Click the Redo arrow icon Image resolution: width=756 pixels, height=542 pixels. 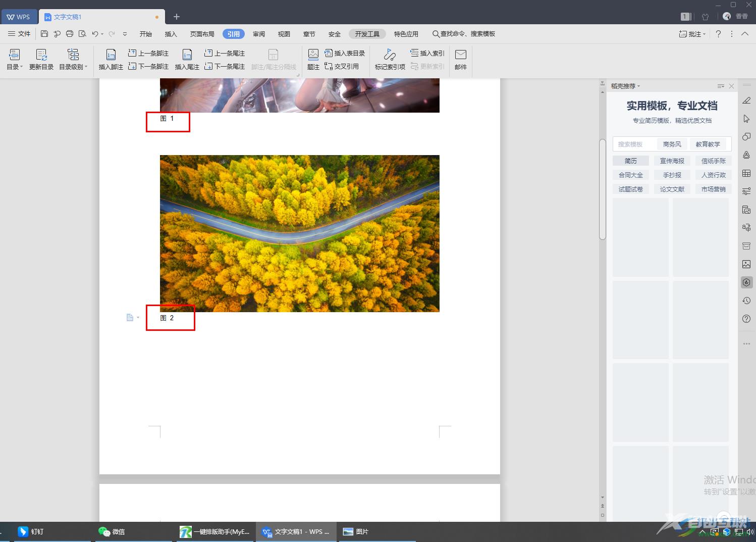point(112,34)
